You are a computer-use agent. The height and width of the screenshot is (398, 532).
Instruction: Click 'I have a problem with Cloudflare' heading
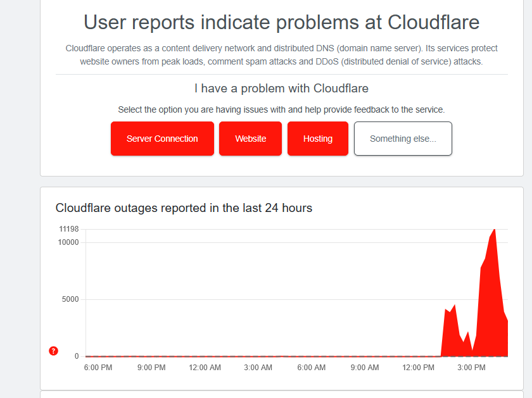[281, 88]
